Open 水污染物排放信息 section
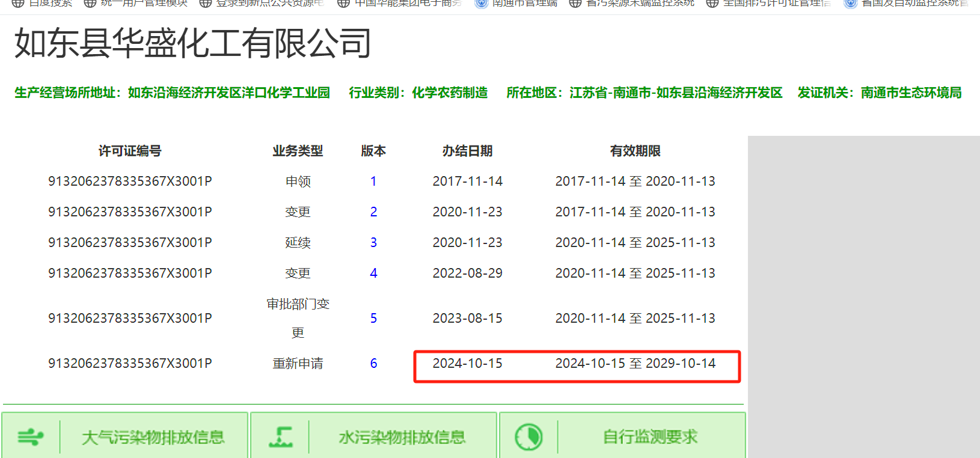 (x=374, y=436)
